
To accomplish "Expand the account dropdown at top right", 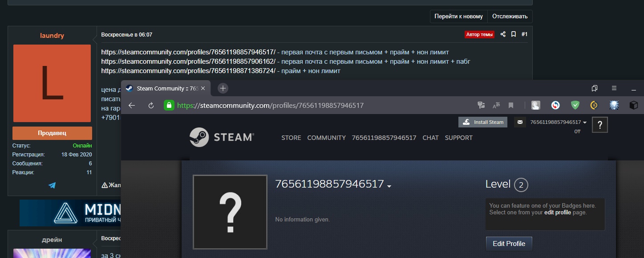I will (x=584, y=123).
